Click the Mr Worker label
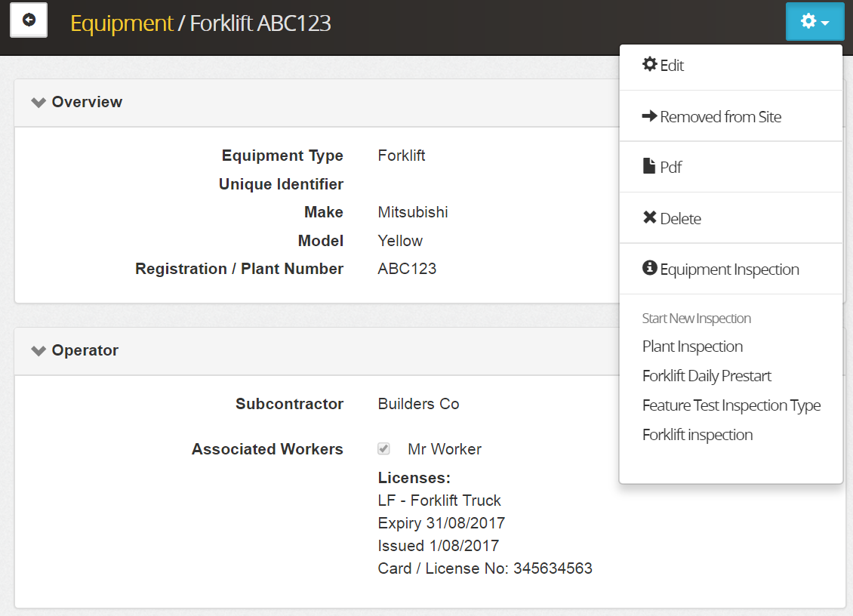Viewport: 853px width, 616px height. 444,449
